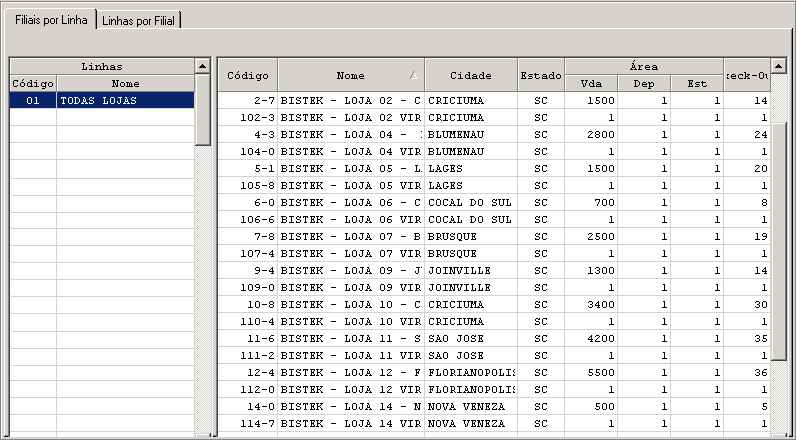Select row with code 12-4
797x441 pixels.
[494, 373]
